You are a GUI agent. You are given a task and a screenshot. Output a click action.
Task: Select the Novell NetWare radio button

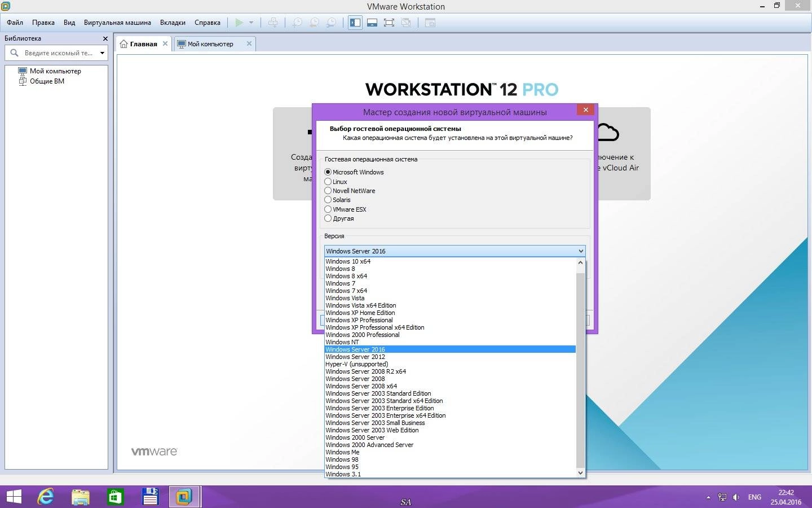tap(328, 191)
